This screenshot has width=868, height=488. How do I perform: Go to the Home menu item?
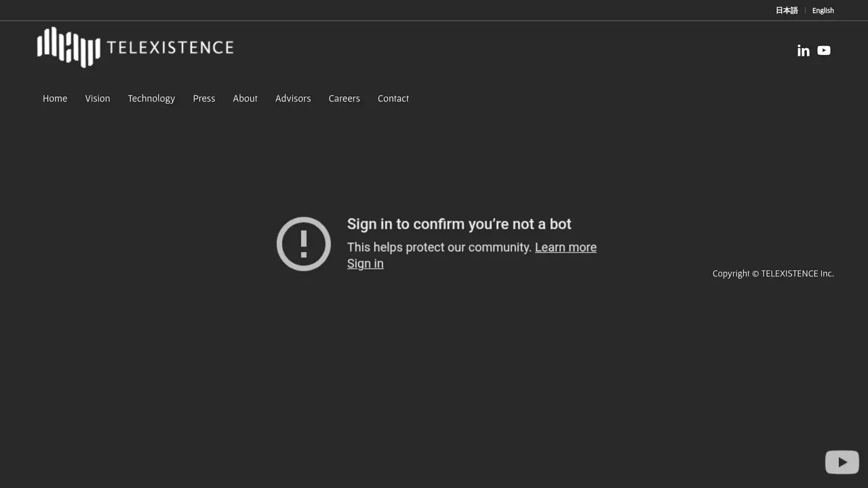[x=55, y=98]
